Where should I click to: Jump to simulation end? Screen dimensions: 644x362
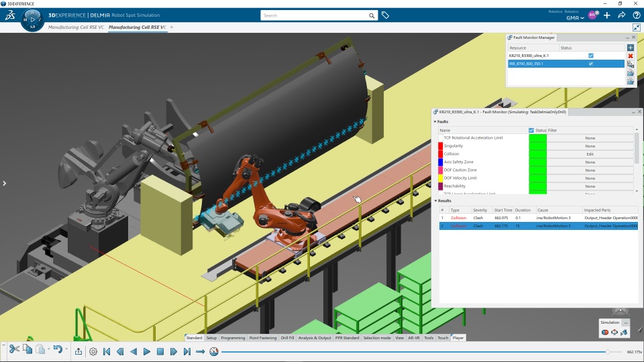point(187,351)
